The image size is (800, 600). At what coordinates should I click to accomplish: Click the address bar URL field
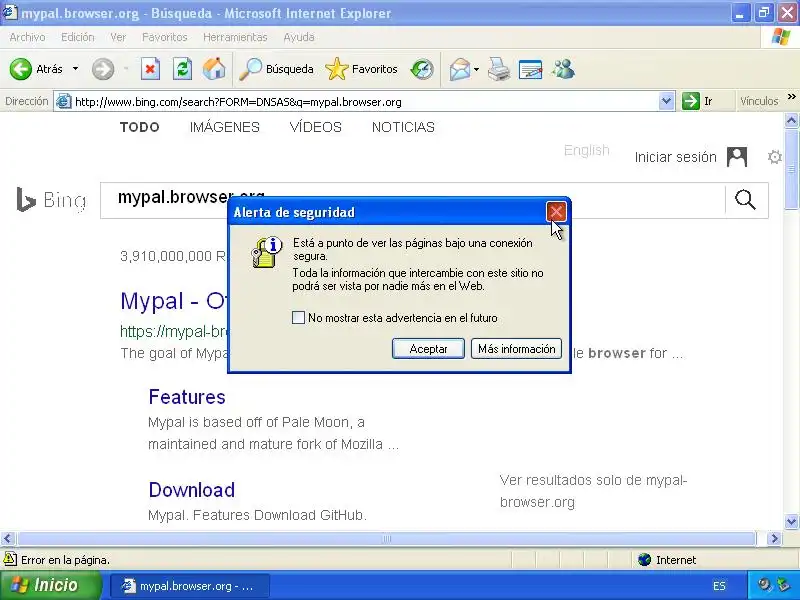(x=364, y=102)
